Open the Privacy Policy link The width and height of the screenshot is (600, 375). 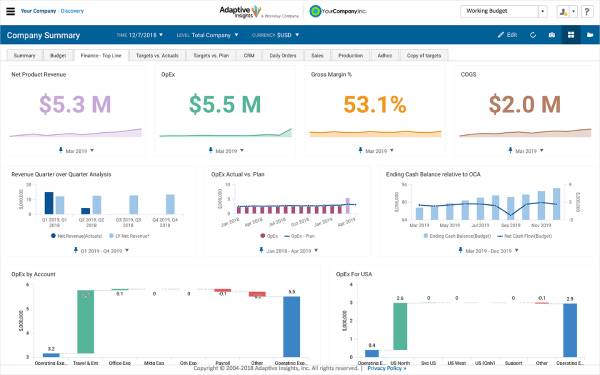[x=386, y=368]
